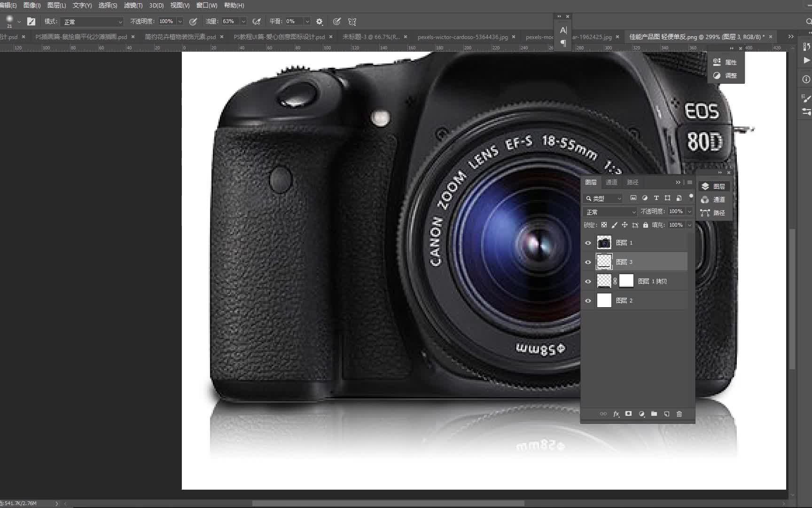Screen dimensions: 812x508
Task: Open brush mode 正常 dropdown
Action: click(x=92, y=22)
